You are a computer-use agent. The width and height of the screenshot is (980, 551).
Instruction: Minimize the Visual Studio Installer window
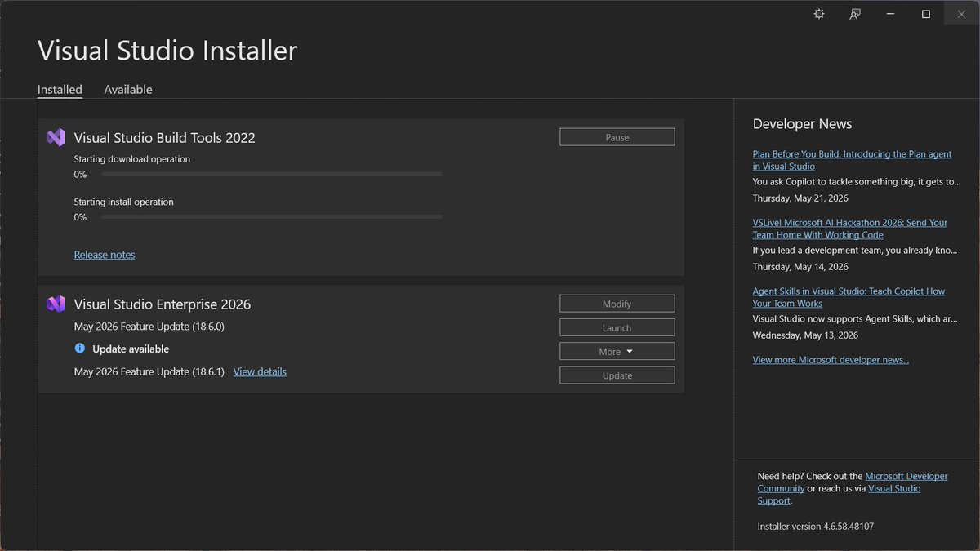click(890, 14)
